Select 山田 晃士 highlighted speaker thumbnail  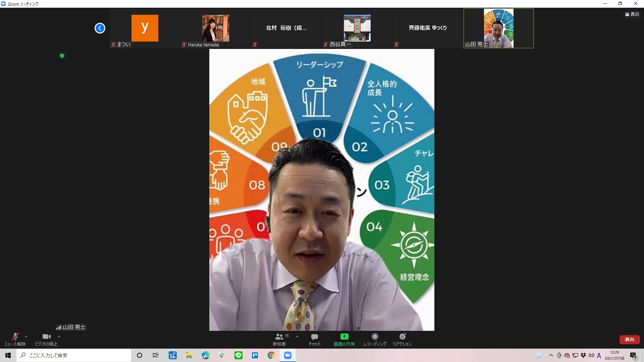[499, 28]
